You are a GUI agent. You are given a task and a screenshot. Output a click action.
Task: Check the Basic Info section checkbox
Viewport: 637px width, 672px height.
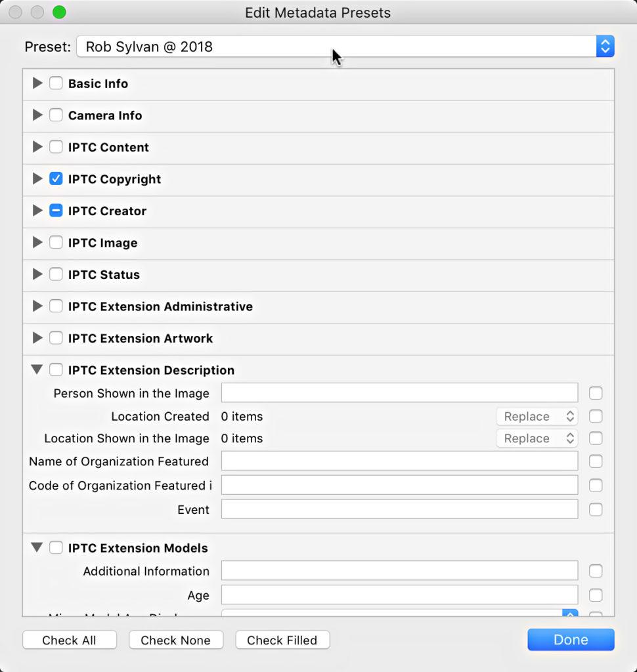[56, 83]
